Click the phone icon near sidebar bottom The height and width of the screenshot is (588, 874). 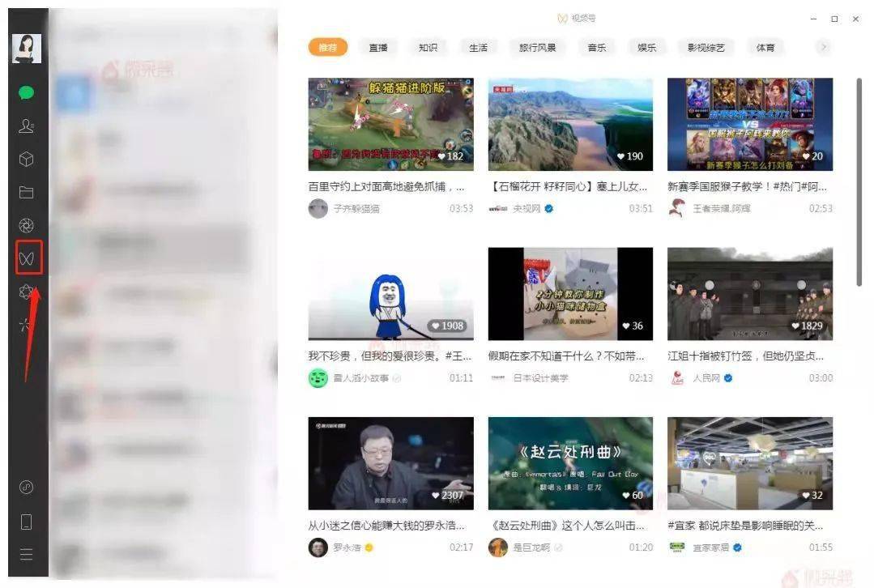[27, 521]
